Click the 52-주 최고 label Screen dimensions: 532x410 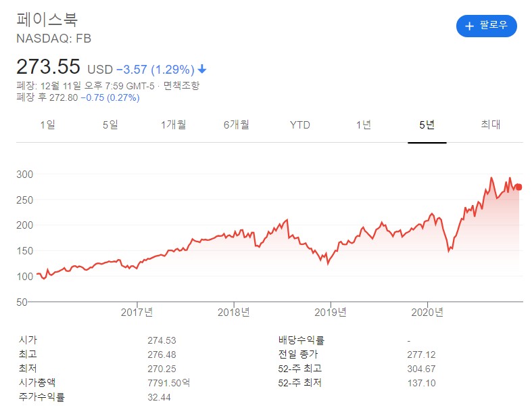tap(299, 369)
